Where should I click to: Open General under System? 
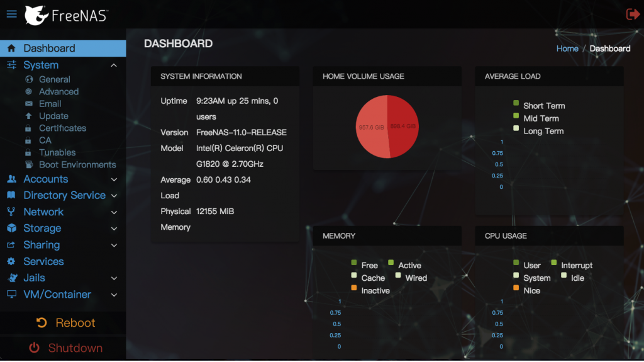tap(54, 79)
